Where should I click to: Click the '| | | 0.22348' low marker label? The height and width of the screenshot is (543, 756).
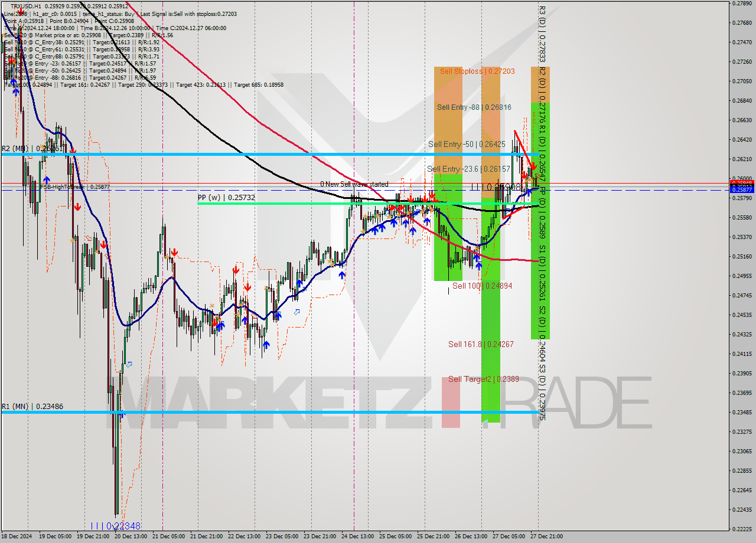click(x=116, y=525)
